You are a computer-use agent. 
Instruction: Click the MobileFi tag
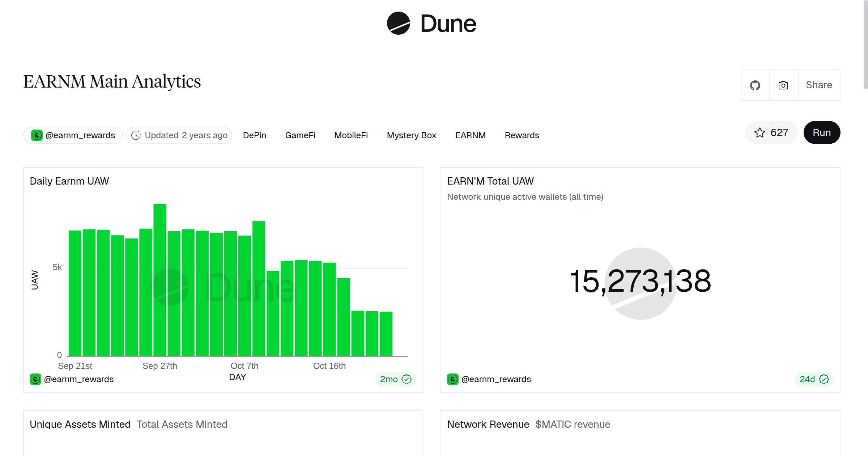[x=351, y=135]
